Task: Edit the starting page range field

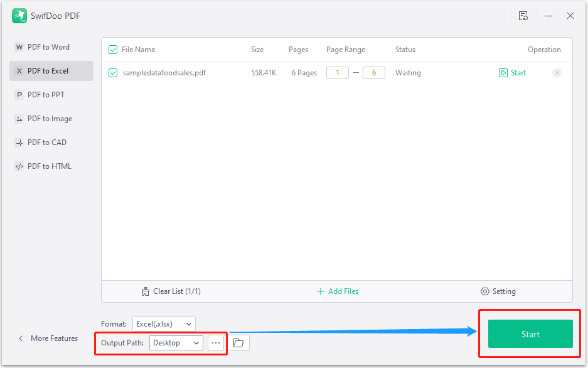Action: pos(338,73)
